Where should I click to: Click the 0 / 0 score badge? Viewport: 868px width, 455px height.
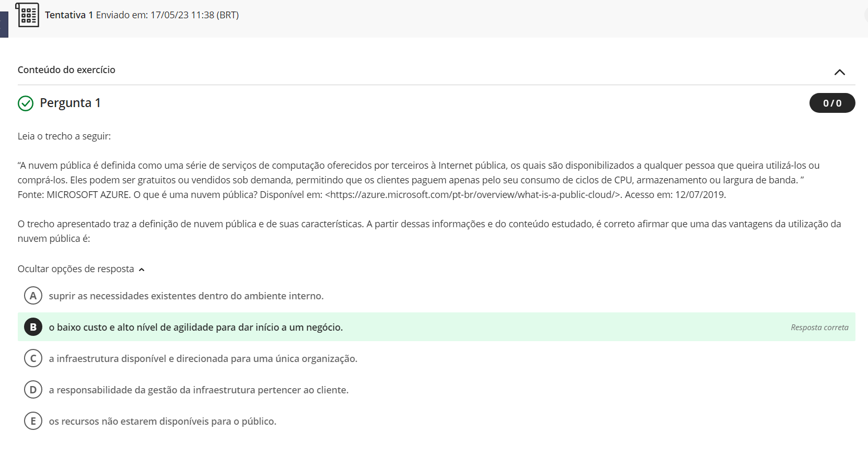[832, 103]
